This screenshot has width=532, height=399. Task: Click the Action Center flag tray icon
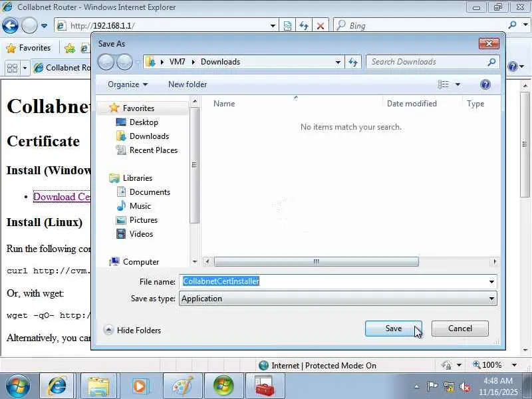[432, 386]
